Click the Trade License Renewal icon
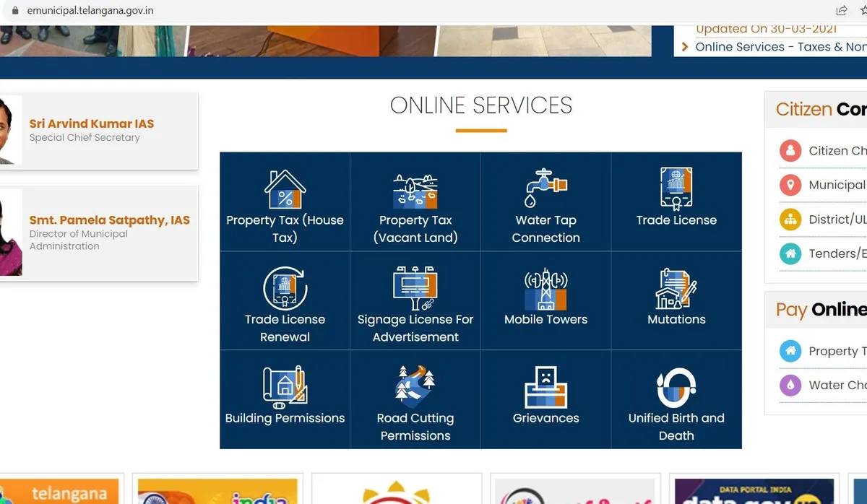867x504 pixels. click(285, 288)
